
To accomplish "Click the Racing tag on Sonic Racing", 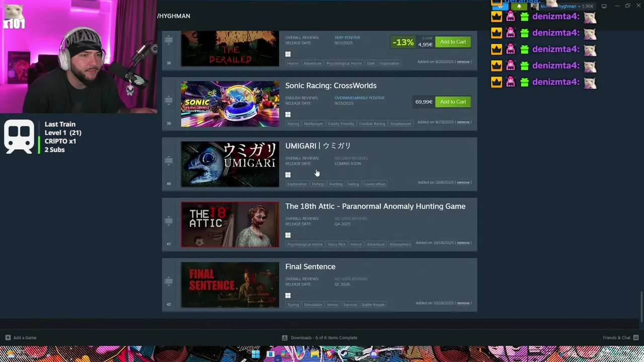I will tap(293, 124).
